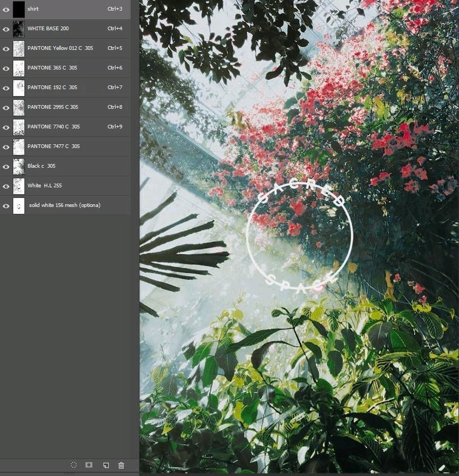Click the Ctrl+6 shortcut label
The width and height of the screenshot is (459, 476).
(x=115, y=68)
